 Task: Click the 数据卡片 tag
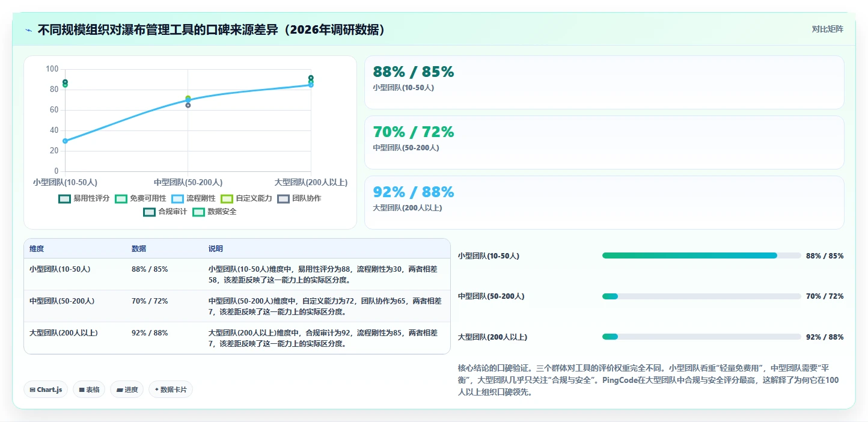(171, 390)
